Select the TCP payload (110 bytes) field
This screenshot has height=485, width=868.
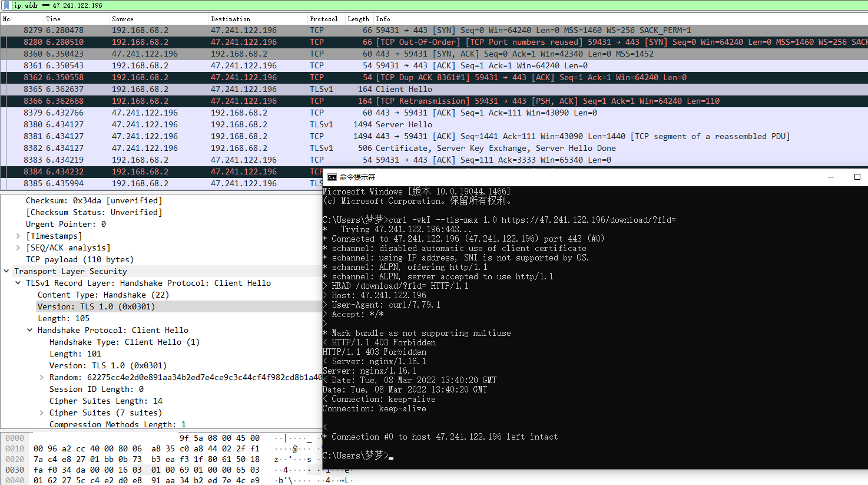[x=79, y=259]
